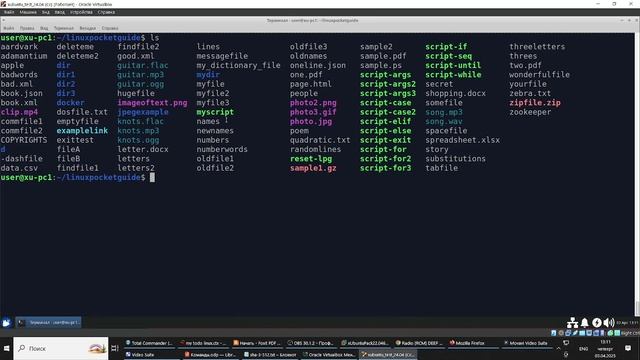This screenshot has height=360, width=640.
Task: Switch to Команды.odp LibreOffice taskbar item
Action: pos(211,355)
